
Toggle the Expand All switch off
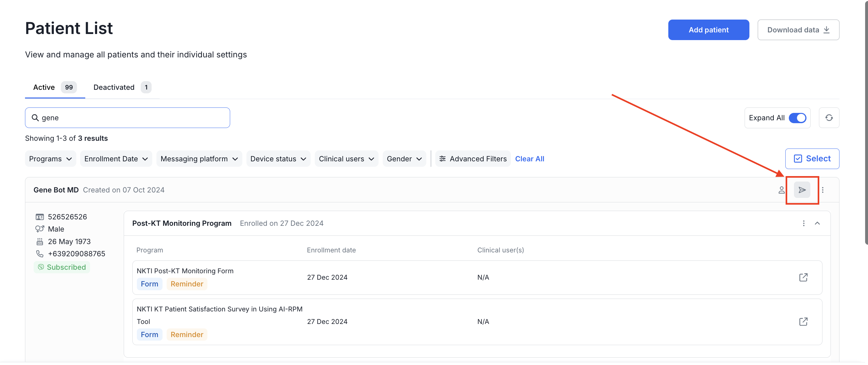[798, 118]
